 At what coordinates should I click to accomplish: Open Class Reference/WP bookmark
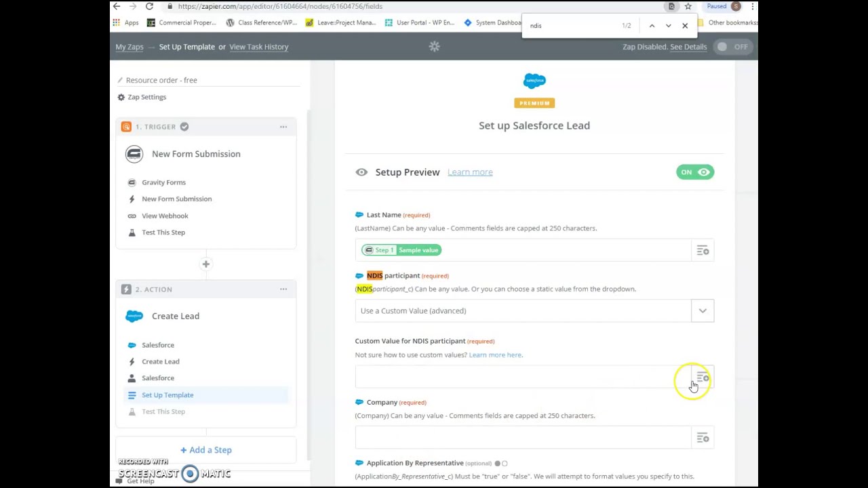(x=261, y=22)
